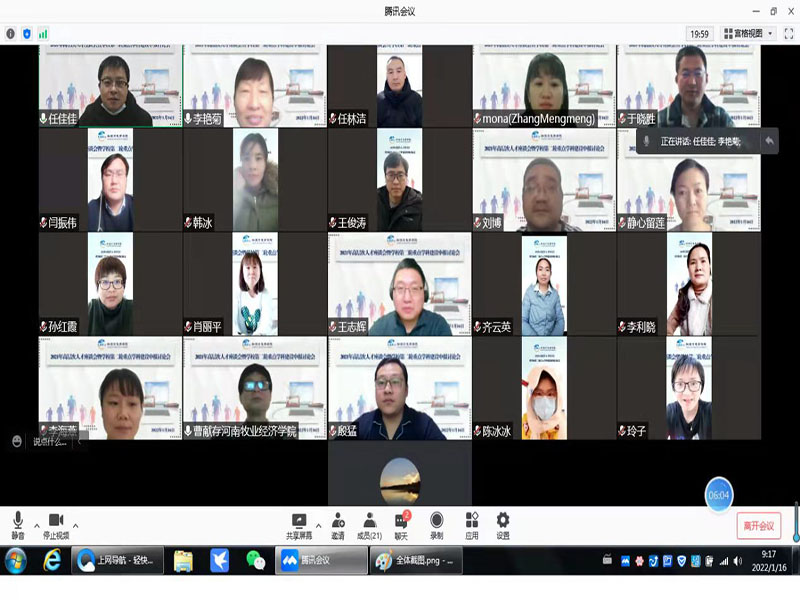This screenshot has height=600, width=800.
Task: Mute the microphone (静音)
Action: pos(17,524)
